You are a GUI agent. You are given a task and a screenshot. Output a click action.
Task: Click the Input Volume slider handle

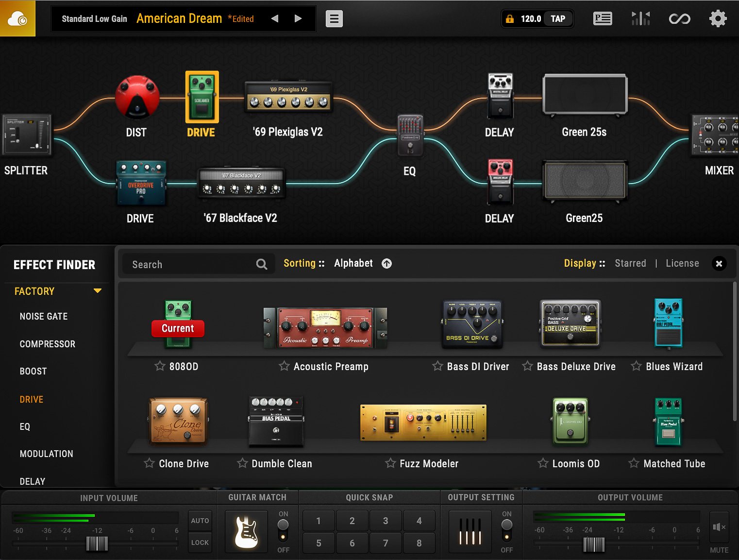(x=97, y=543)
